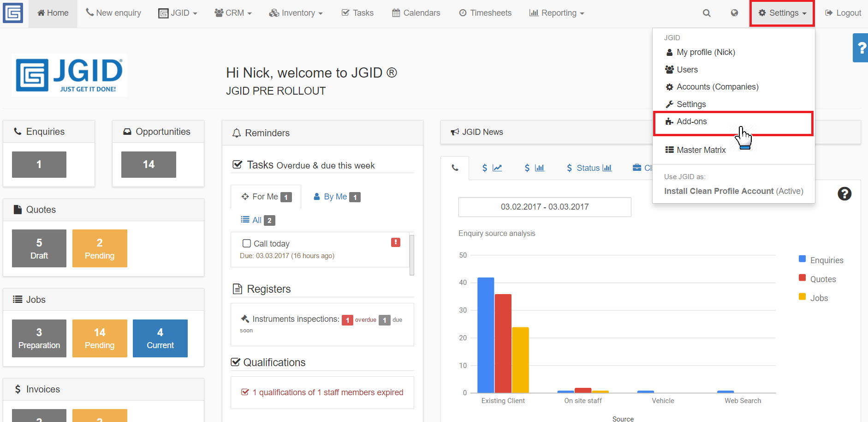Click the JGID square logo icon in navbar

(13, 13)
